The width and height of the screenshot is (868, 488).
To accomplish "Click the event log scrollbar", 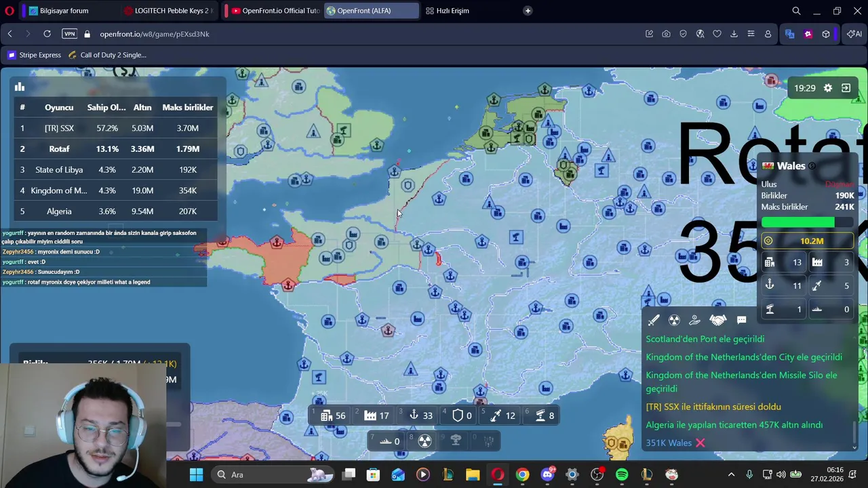I will (854, 434).
